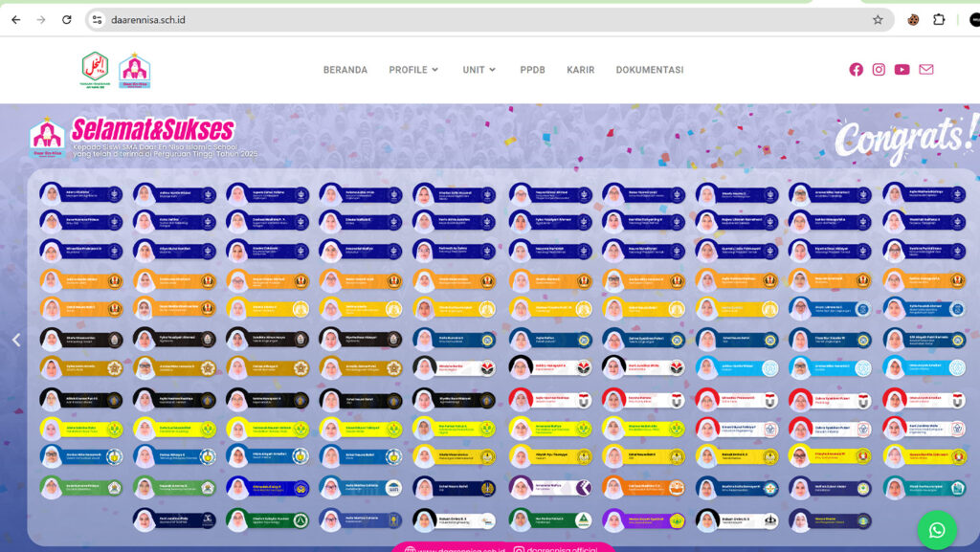
Task: Go to previous slide with left arrow
Action: click(x=15, y=340)
